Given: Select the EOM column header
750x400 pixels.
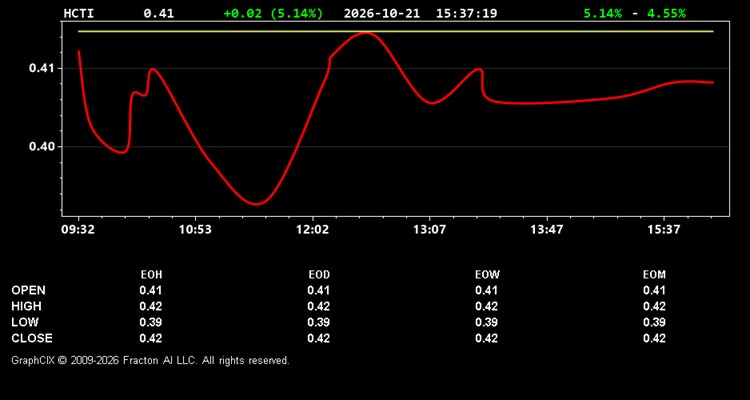Looking at the screenshot, I should tap(654, 275).
